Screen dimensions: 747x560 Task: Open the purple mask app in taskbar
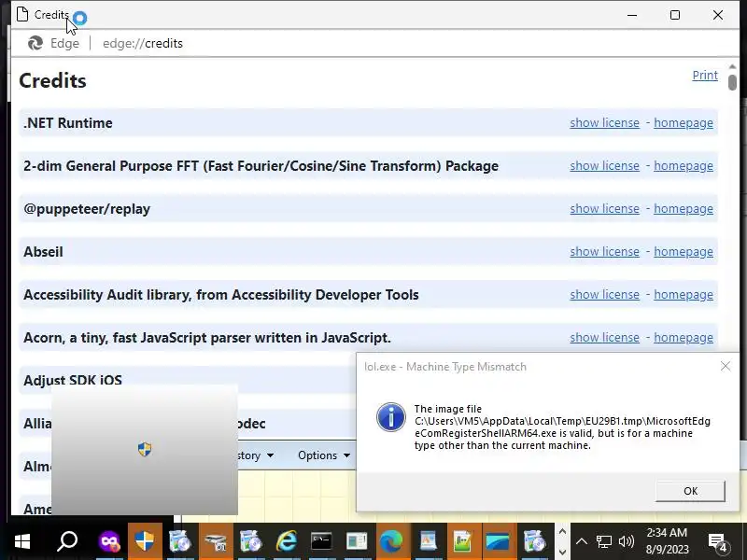click(x=108, y=541)
